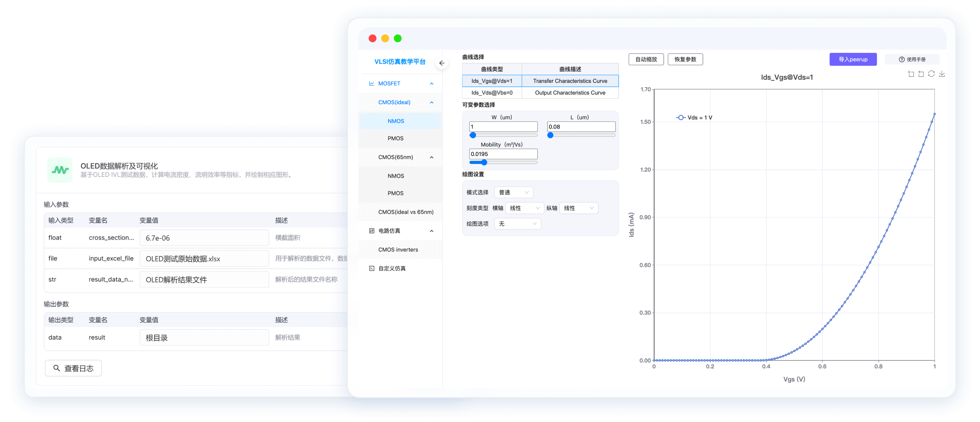
Task: Click the refresh chart icon
Action: 931,74
